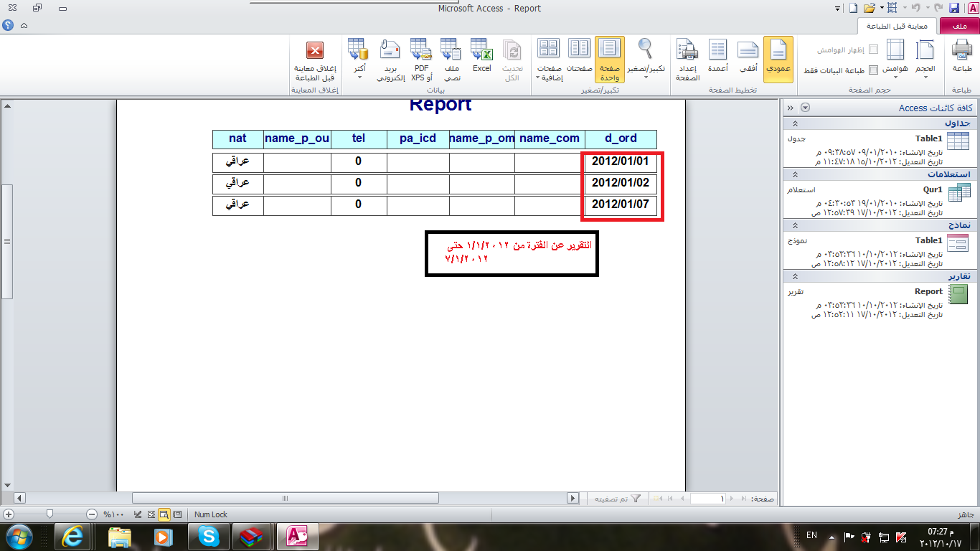Image resolution: width=980 pixels, height=551 pixels.
Task: Select the Two Pages (صفحتان) view icon
Action: pyautogui.click(x=579, y=56)
